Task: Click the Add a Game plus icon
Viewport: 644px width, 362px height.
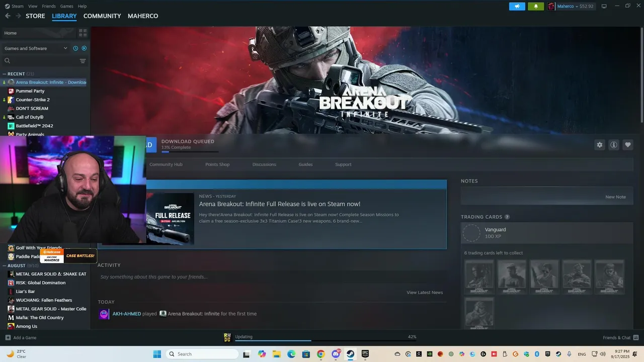Action: pos(8,338)
